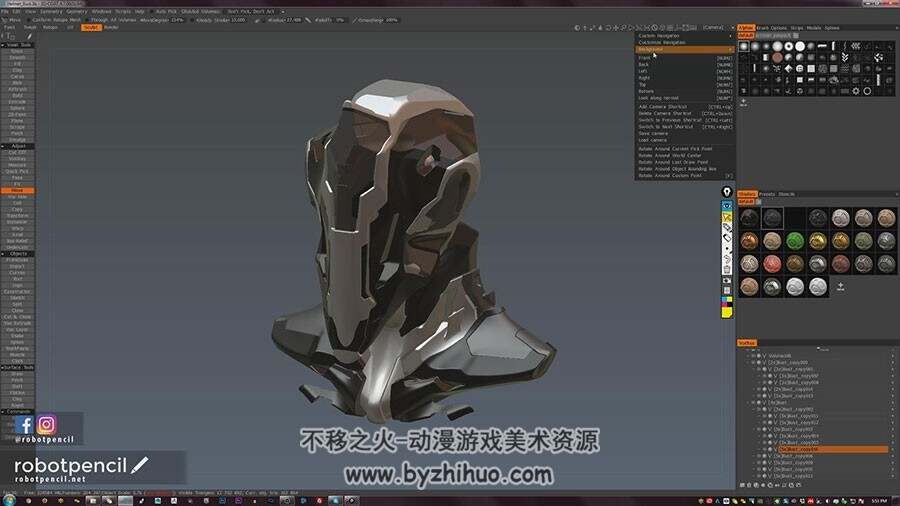Open Don't Pick, Don't Act dropdown
Screen dimensions: 900x506
click(x=254, y=11)
